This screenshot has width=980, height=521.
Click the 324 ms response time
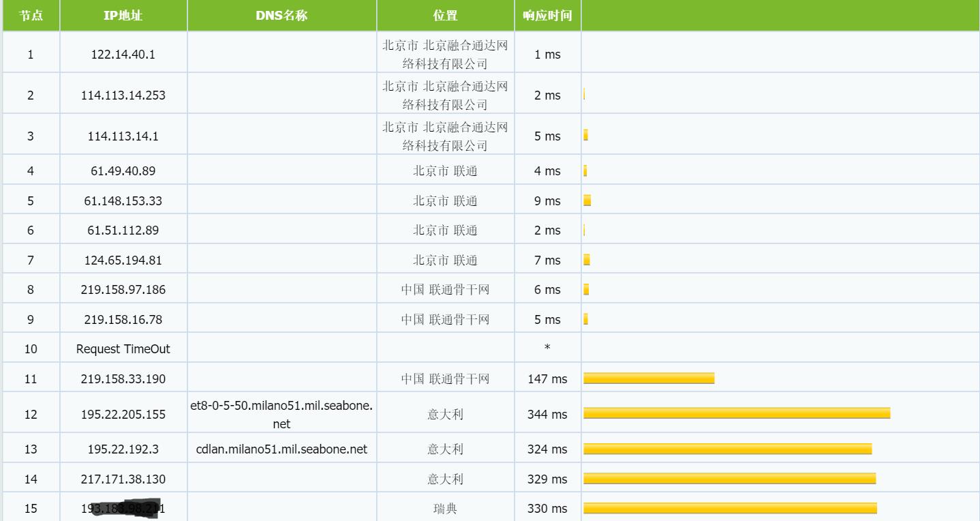click(547, 449)
